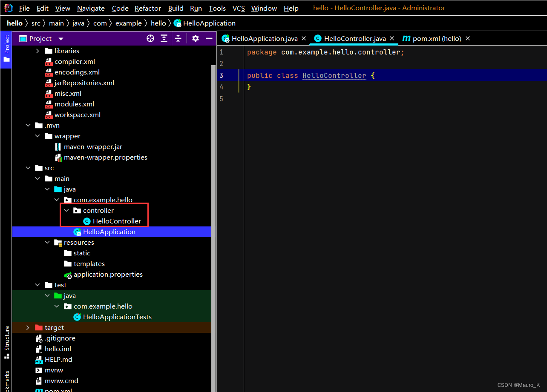
Task: Click the Collapse All icon in Project panel
Action: 178,39
